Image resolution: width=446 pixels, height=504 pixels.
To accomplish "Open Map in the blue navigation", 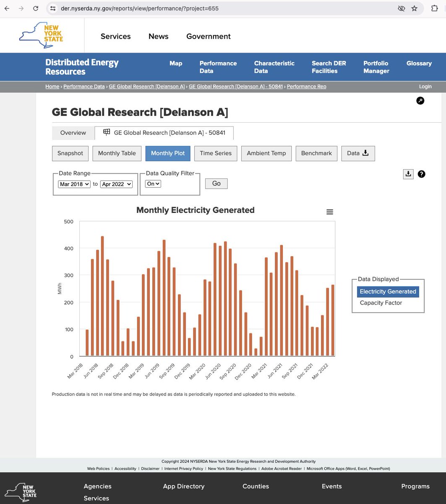I will click(x=176, y=63).
